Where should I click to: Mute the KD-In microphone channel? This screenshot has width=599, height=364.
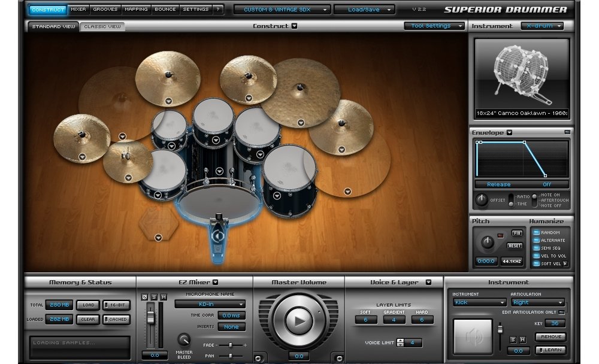tap(164, 297)
